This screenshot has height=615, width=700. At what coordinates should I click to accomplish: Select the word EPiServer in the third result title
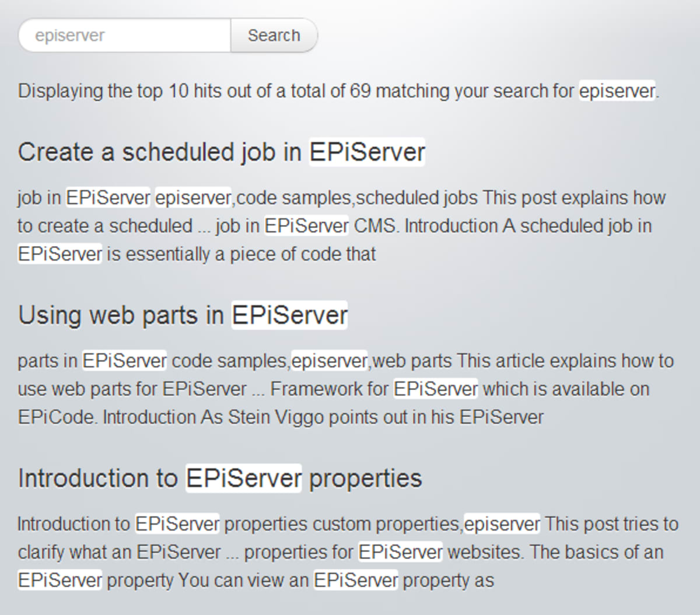[243, 478]
